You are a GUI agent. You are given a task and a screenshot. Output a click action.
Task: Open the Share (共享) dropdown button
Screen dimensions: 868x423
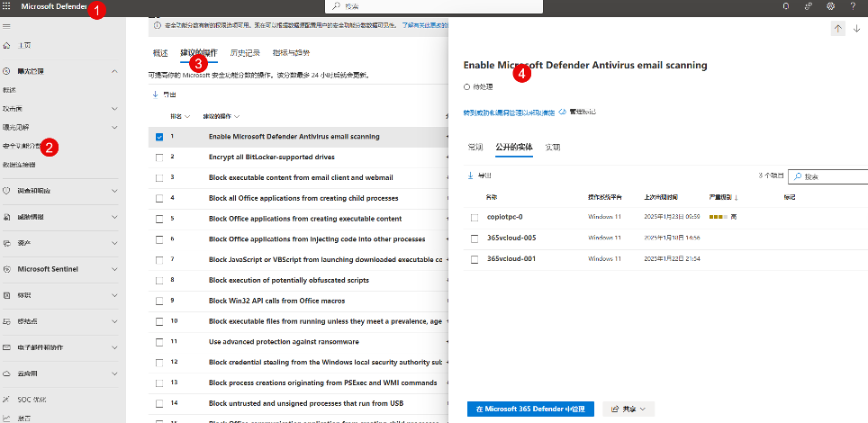[628, 409]
